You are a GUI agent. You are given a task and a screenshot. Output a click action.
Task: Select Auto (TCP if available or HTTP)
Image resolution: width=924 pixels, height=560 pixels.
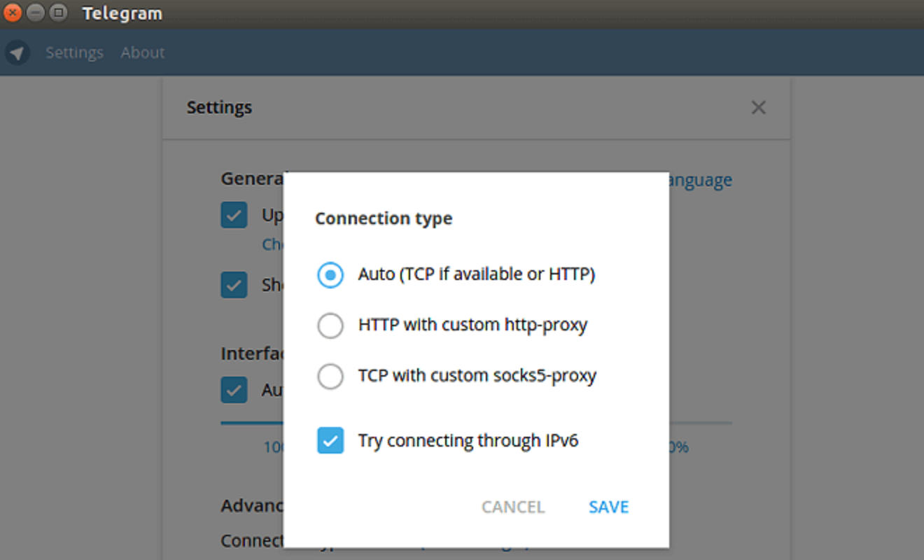tap(330, 274)
